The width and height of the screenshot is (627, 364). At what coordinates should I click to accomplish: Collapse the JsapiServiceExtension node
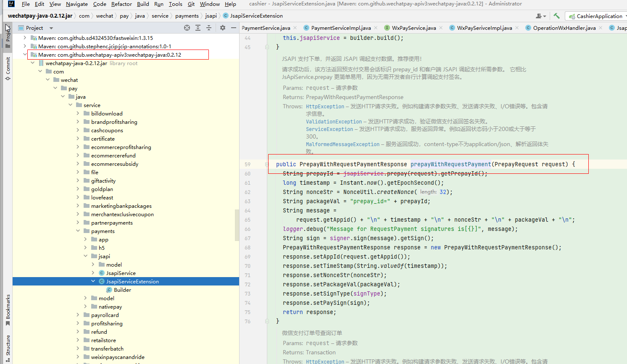(93, 281)
